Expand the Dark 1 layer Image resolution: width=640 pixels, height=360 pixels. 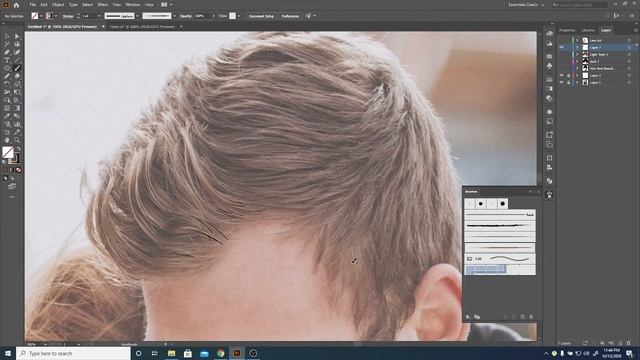[x=577, y=61]
